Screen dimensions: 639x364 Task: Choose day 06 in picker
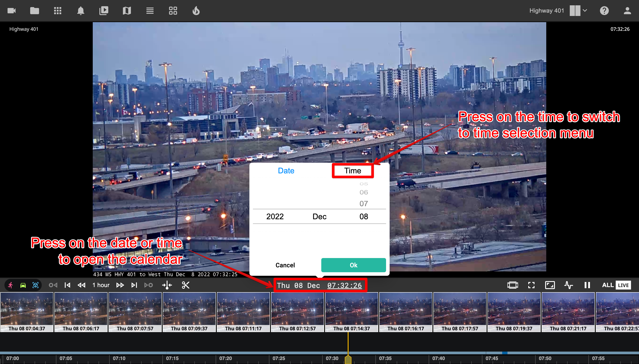pos(364,192)
